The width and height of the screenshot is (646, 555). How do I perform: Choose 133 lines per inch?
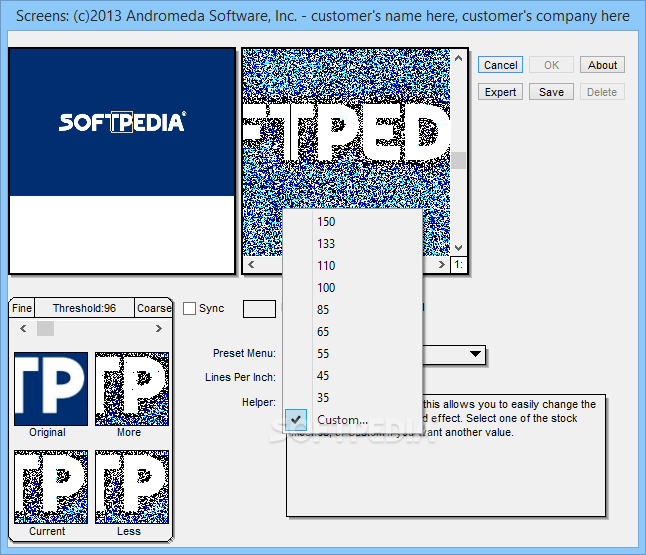coord(353,244)
